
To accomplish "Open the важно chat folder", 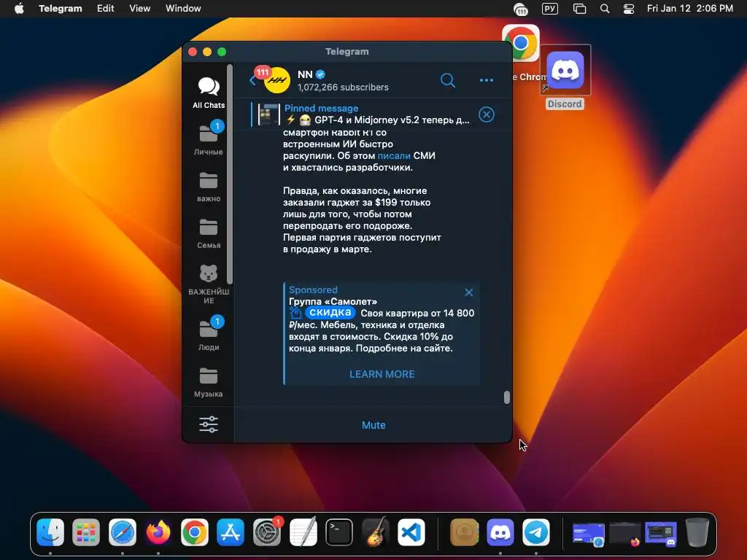I will coord(208,187).
